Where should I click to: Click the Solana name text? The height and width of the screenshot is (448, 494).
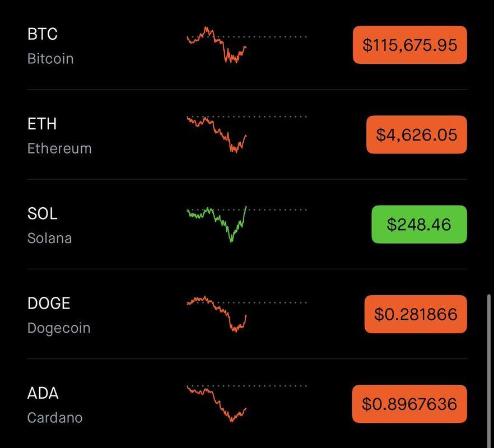[x=49, y=239]
